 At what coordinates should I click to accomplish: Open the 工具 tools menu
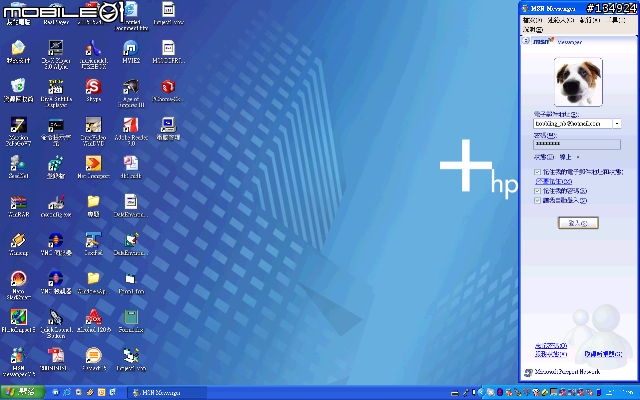pos(617,20)
